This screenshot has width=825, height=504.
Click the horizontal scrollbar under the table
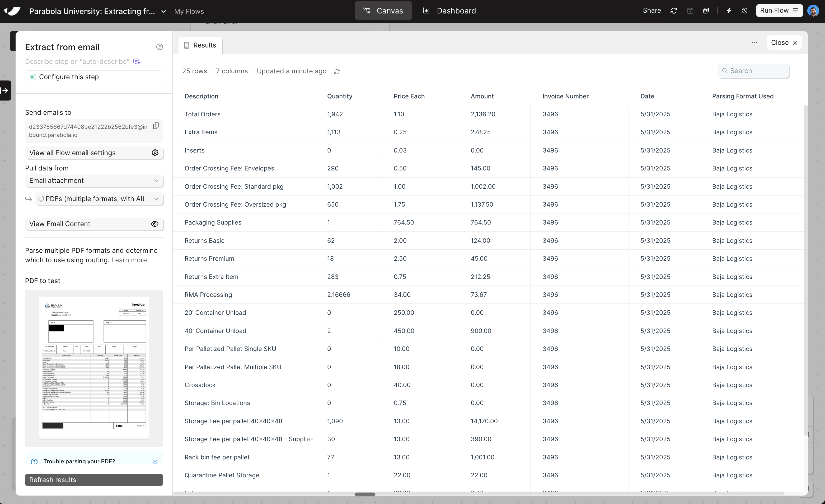click(x=365, y=494)
